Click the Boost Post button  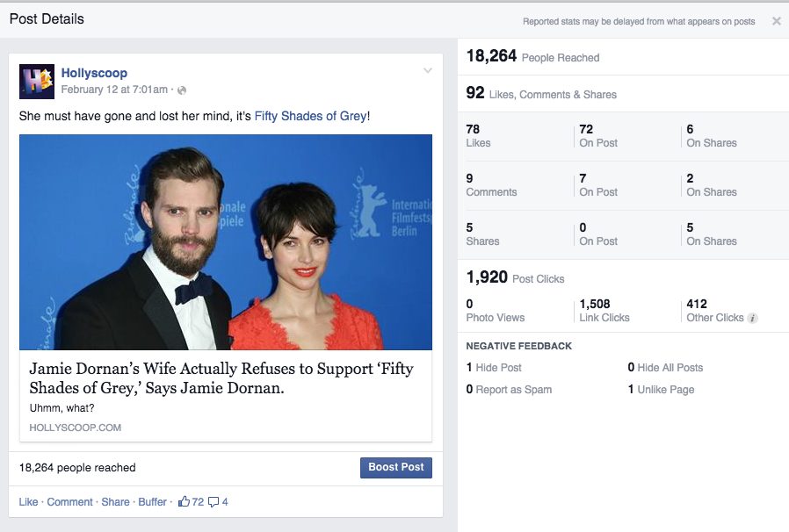(x=396, y=468)
